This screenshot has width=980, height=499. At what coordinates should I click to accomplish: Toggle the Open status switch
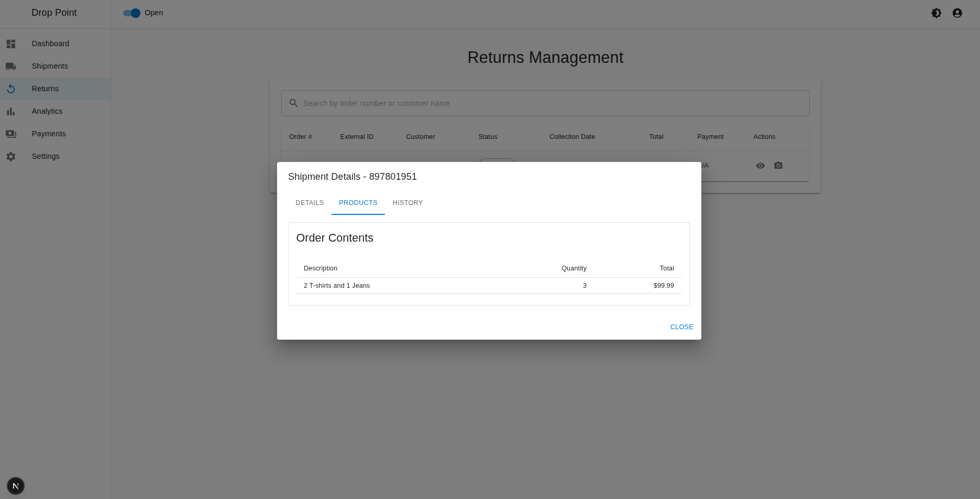point(131,13)
